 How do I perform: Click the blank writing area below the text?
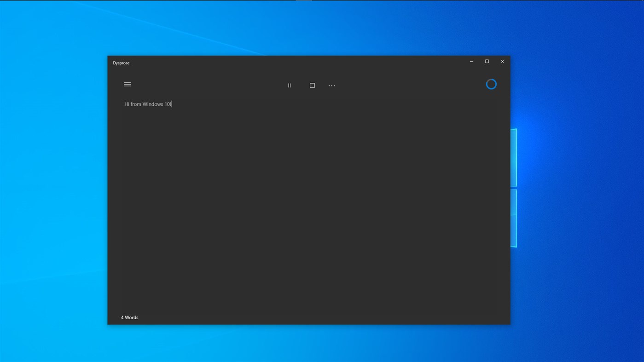(308, 207)
